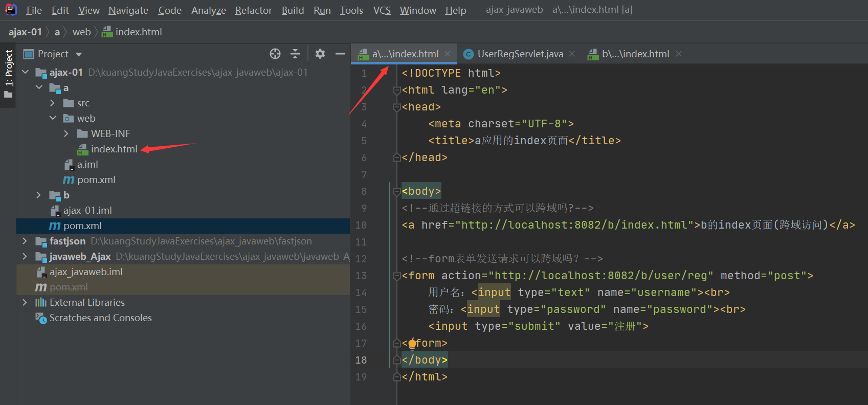
Task: Click web in the breadcrumb bar
Action: click(81, 32)
